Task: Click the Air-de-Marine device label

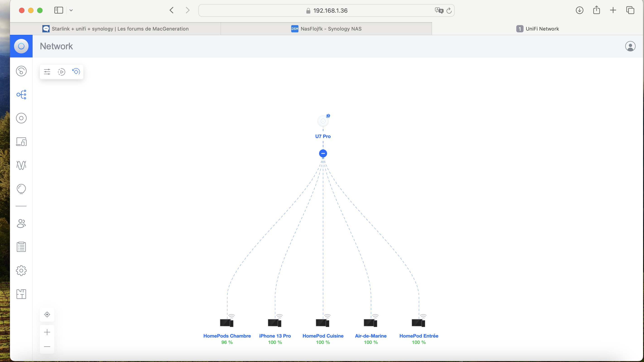Action: [x=371, y=336]
